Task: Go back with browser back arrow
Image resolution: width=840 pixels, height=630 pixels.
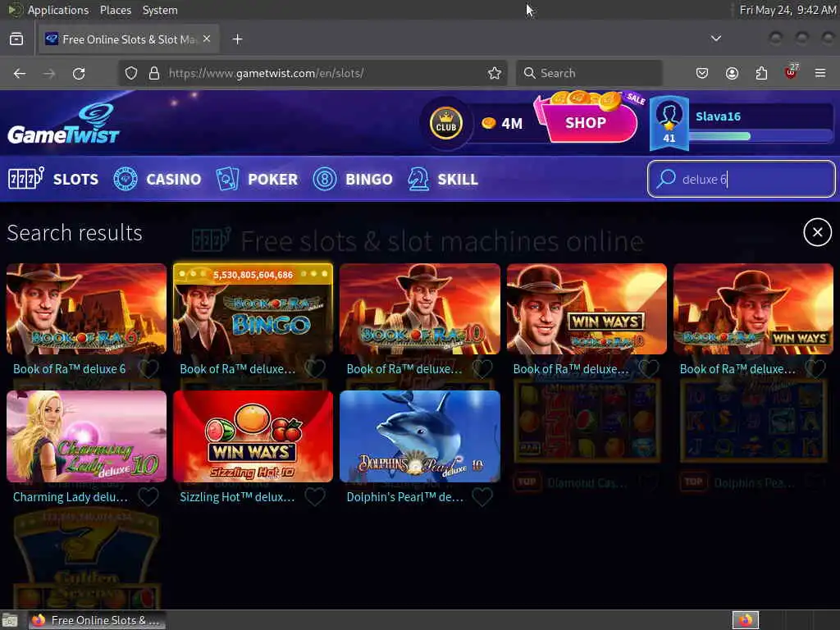Action: point(20,73)
